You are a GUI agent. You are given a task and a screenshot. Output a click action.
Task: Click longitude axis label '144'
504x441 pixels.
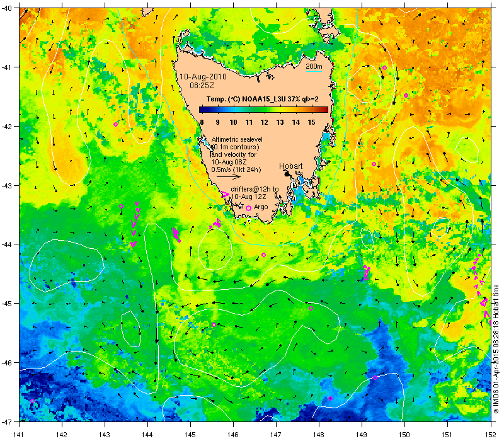[147, 435]
